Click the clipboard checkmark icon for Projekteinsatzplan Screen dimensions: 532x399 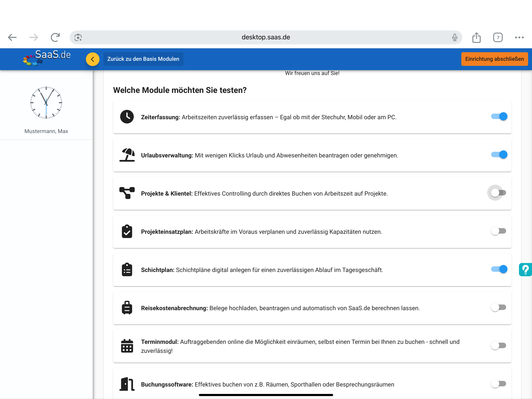[127, 231]
